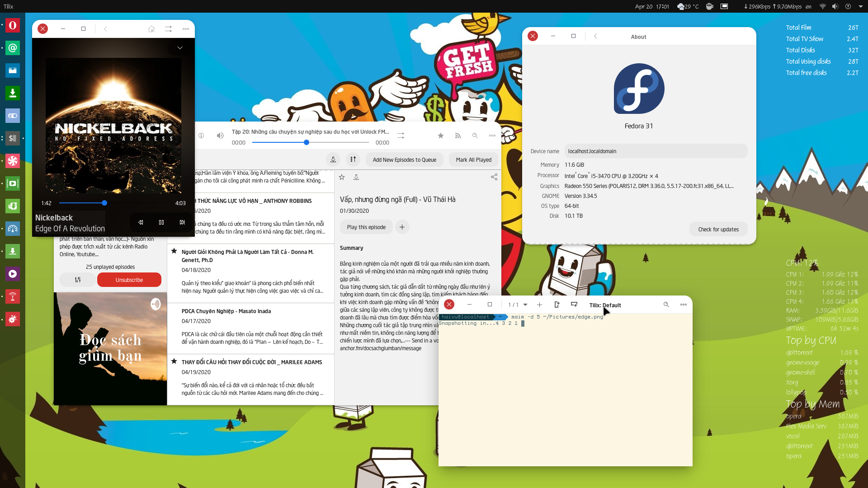Open the pinwheel dock icon
Screen dimensions: 868x488
(13, 161)
